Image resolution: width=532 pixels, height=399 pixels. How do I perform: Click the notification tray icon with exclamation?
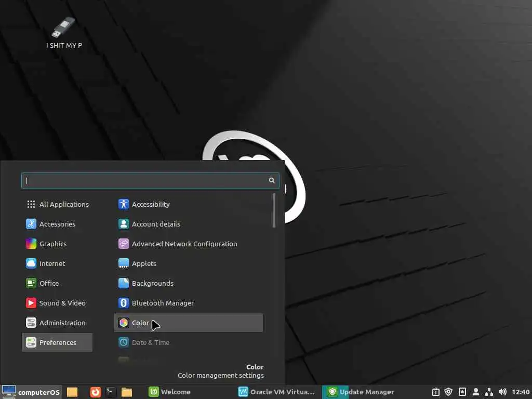point(436,392)
